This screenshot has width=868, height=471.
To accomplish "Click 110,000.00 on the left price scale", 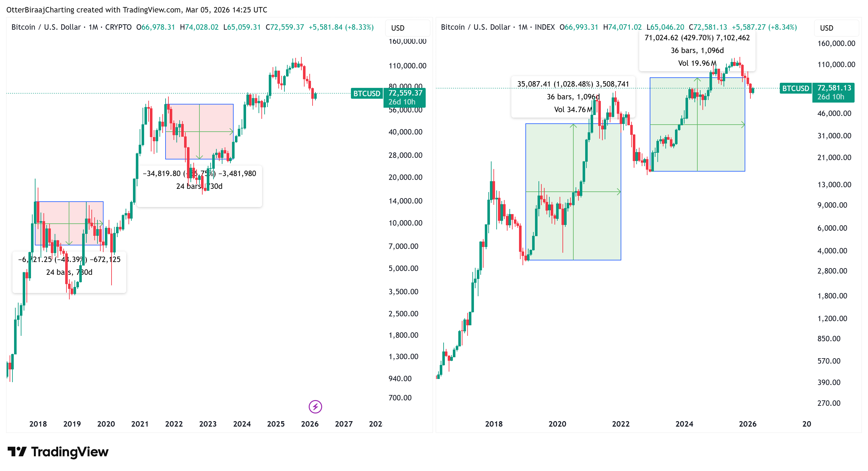I will (x=407, y=66).
